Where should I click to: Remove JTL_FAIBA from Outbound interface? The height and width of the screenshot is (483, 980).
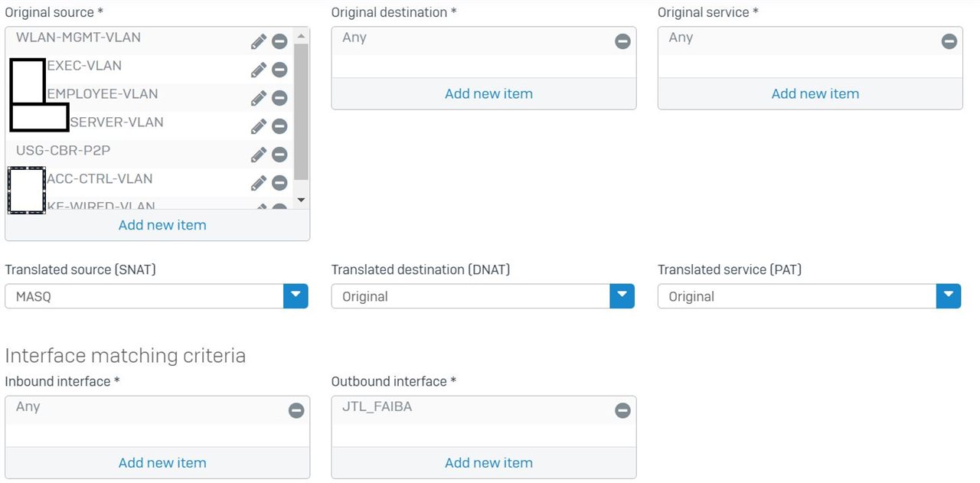click(622, 410)
